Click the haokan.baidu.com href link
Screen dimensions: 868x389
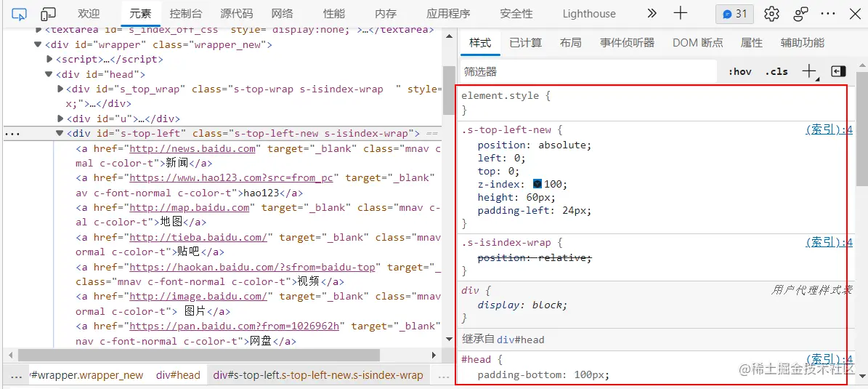click(x=253, y=267)
